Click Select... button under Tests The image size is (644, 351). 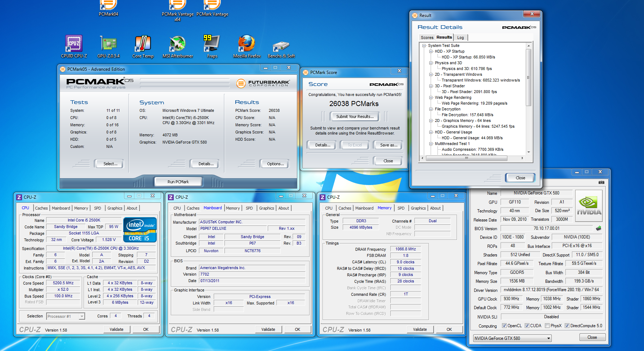click(110, 164)
